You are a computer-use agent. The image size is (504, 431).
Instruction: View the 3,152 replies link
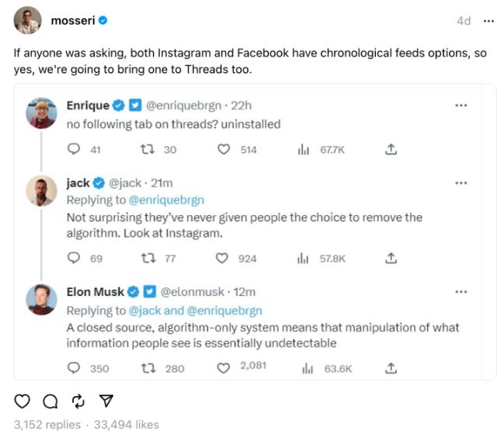point(47,424)
